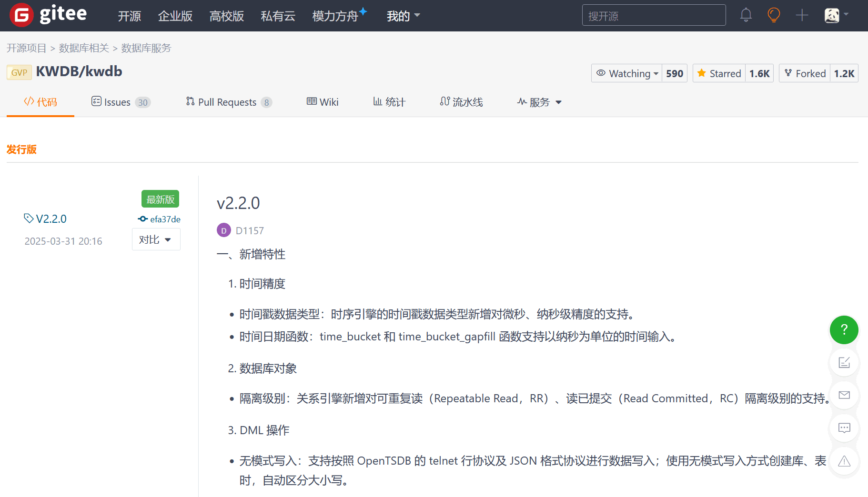Expand the 我的 menu in top navigation

(403, 16)
